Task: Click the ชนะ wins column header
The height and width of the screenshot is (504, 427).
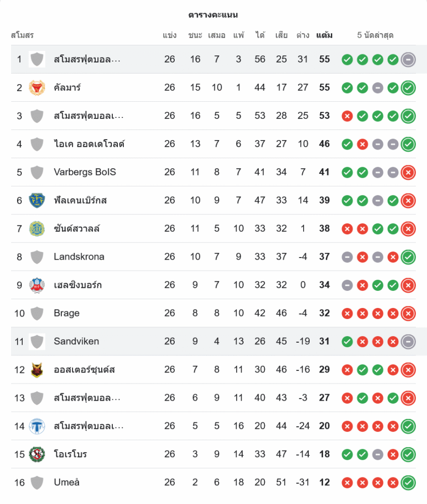Action: coord(195,35)
